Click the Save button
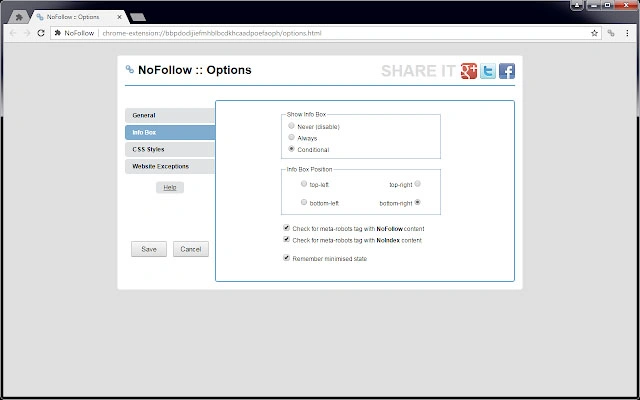This screenshot has height=400, width=640. [149, 249]
